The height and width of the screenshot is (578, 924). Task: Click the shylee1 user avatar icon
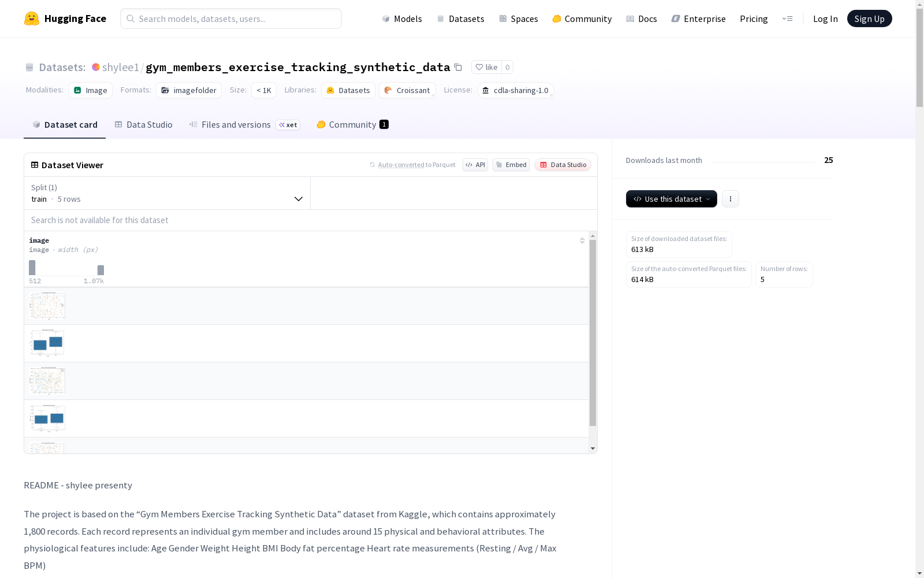pyautogui.click(x=96, y=67)
